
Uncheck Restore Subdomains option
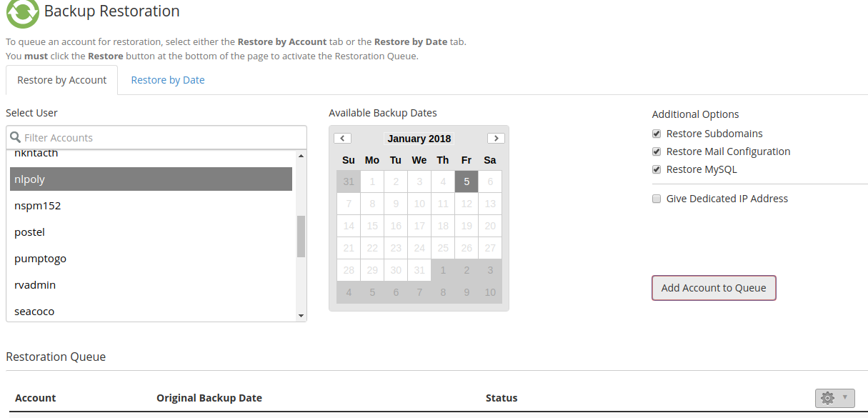[x=657, y=134]
